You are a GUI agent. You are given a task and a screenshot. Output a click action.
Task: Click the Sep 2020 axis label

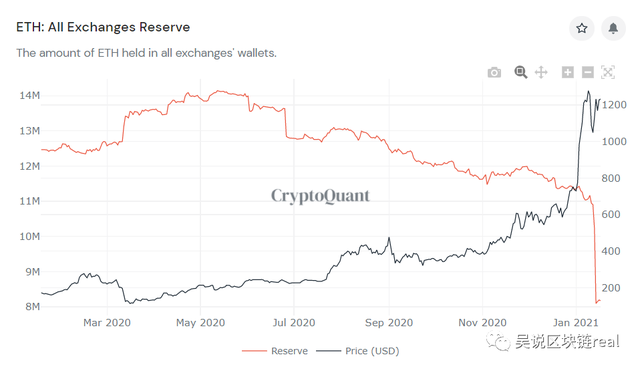coord(389,323)
